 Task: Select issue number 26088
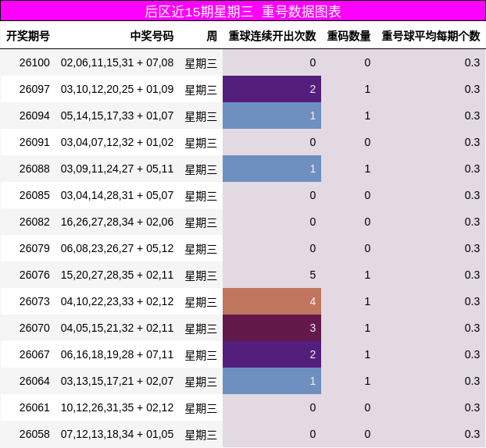[34, 169]
